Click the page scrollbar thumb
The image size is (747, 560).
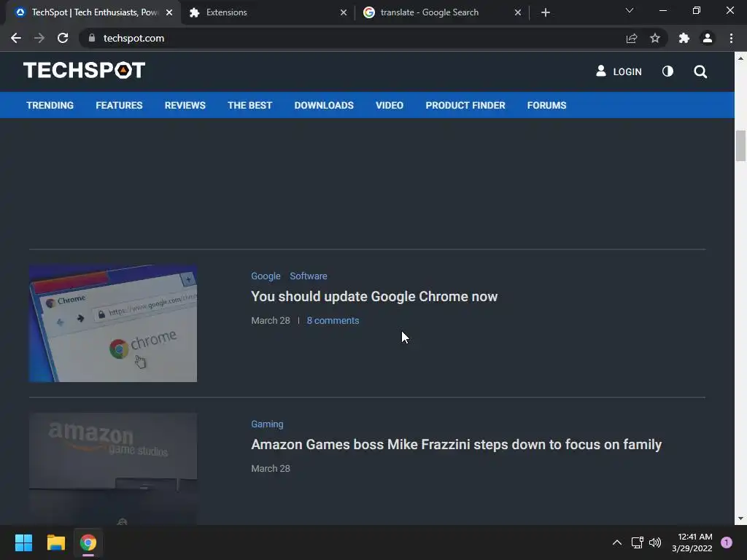tap(740, 146)
